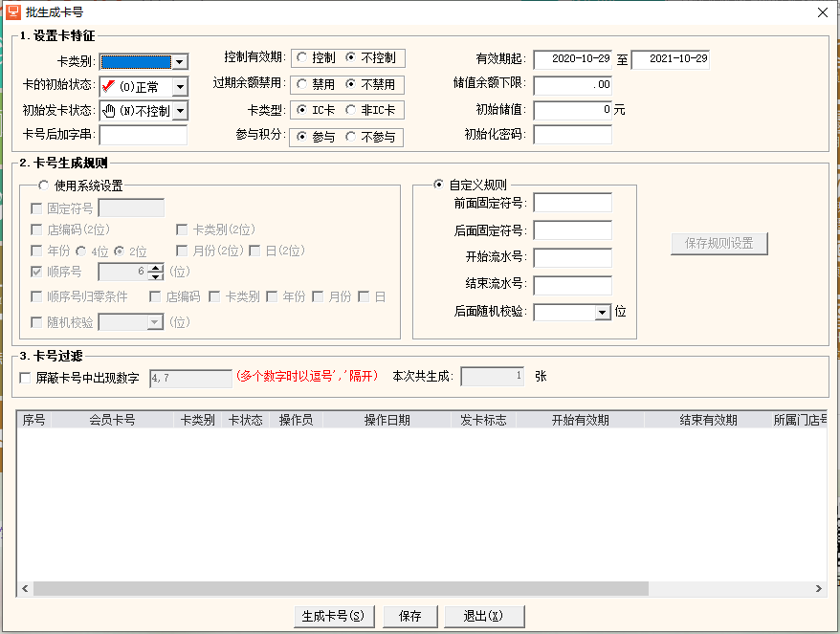Click the 有效期起 start date field
Screen dimensions: 840x634
tap(573, 59)
